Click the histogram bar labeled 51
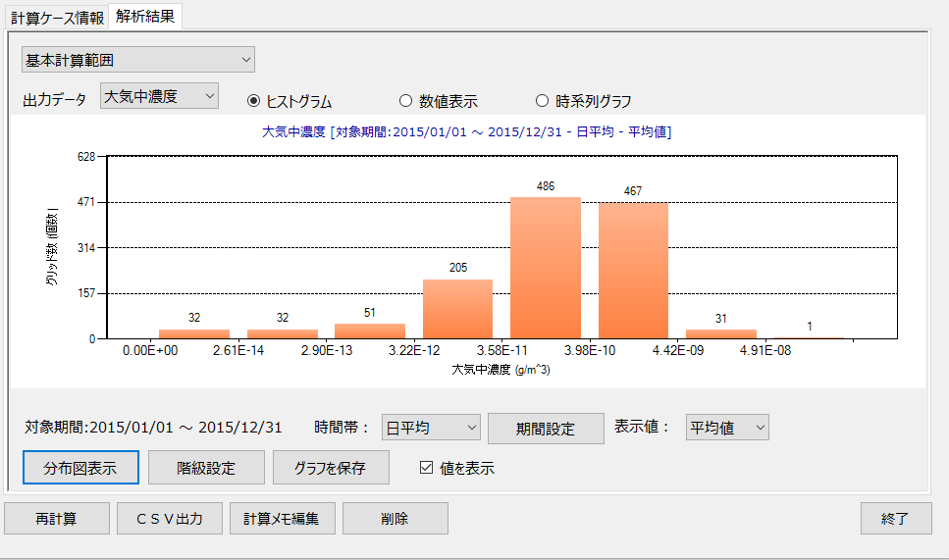 point(370,331)
